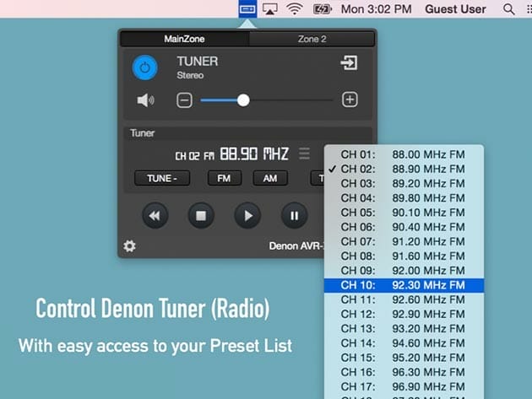532x399 pixels.
Task: Switch to the MainZone tab
Action: tap(184, 39)
